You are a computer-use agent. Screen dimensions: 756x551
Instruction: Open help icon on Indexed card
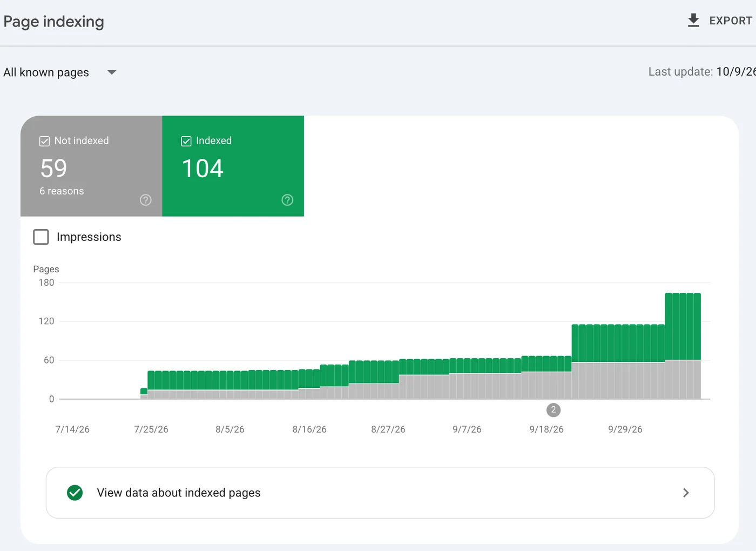click(x=287, y=200)
